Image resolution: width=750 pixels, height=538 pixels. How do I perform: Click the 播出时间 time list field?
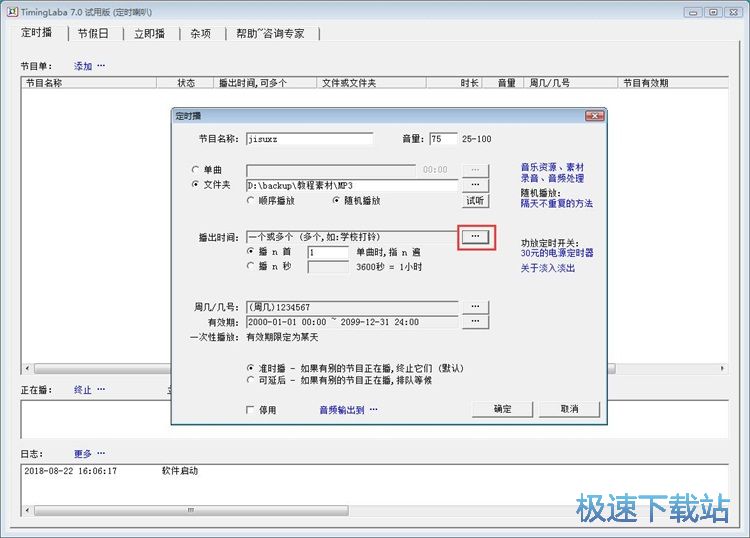[x=352, y=237]
